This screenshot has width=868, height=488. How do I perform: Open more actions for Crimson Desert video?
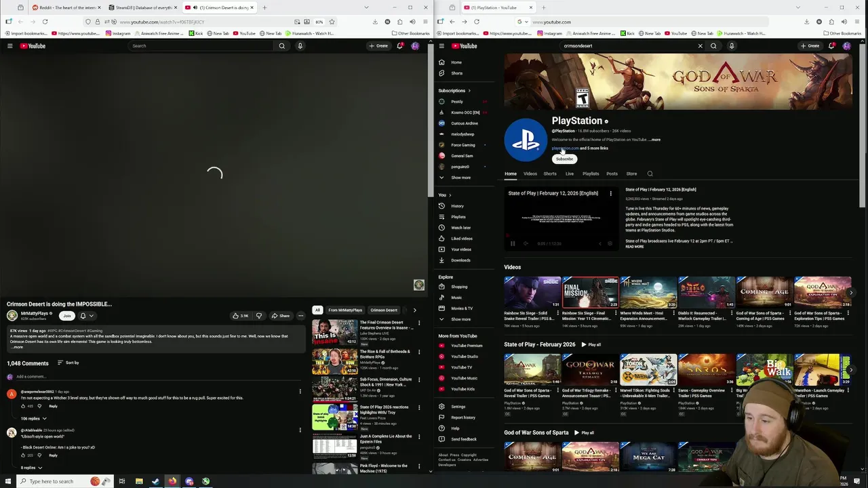(x=300, y=316)
